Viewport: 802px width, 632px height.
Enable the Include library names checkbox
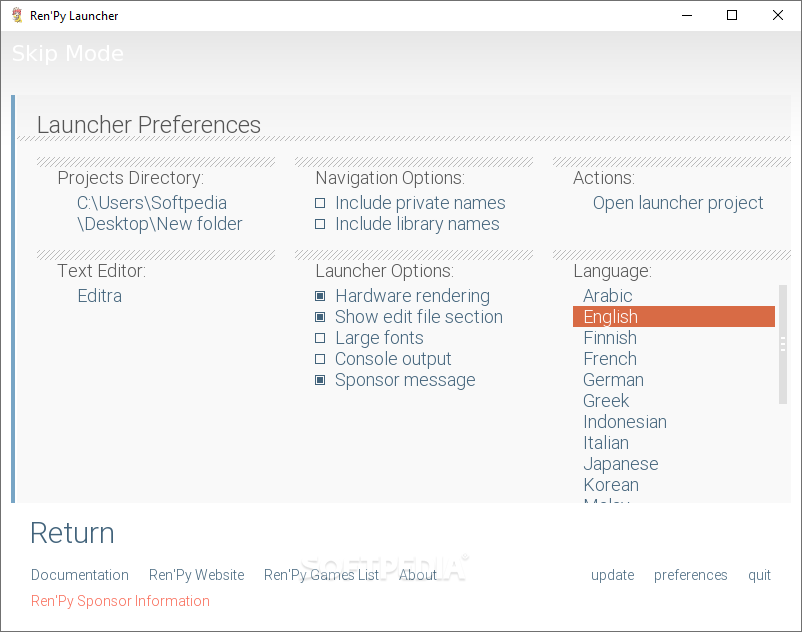pyautogui.click(x=320, y=224)
